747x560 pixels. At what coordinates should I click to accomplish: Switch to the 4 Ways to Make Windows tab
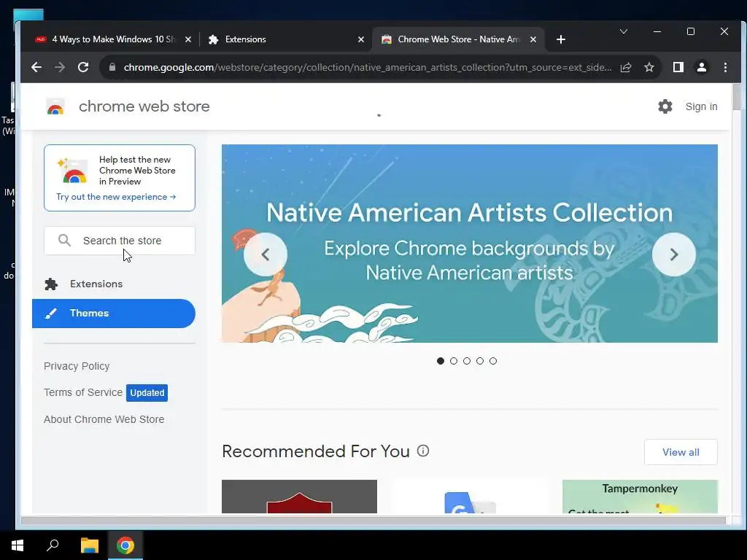tap(112, 39)
